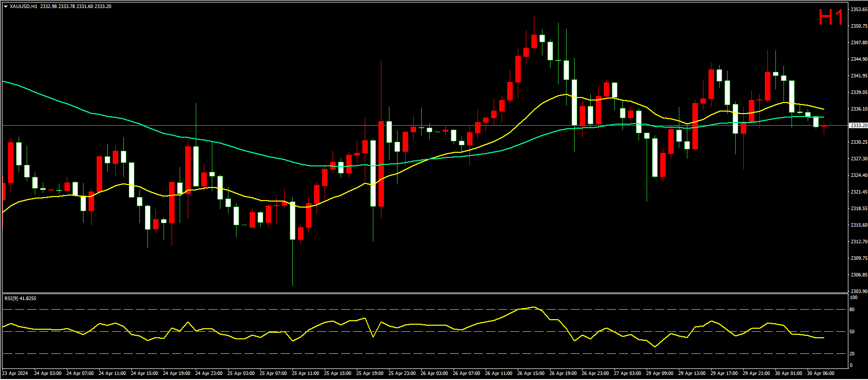Click the RSI 50 level label
Viewport: 868px width, 380px height.
852,332
